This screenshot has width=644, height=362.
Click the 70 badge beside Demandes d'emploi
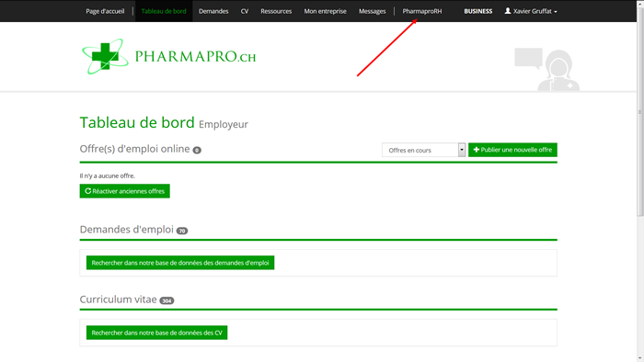pos(182,231)
